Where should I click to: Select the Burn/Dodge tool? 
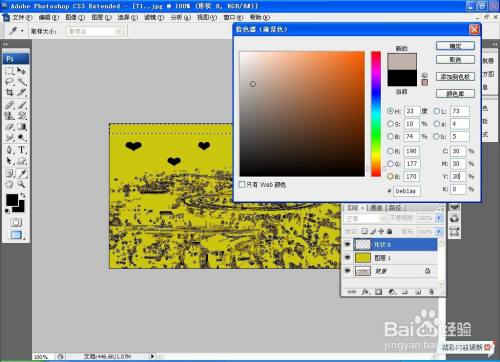pos(22,138)
